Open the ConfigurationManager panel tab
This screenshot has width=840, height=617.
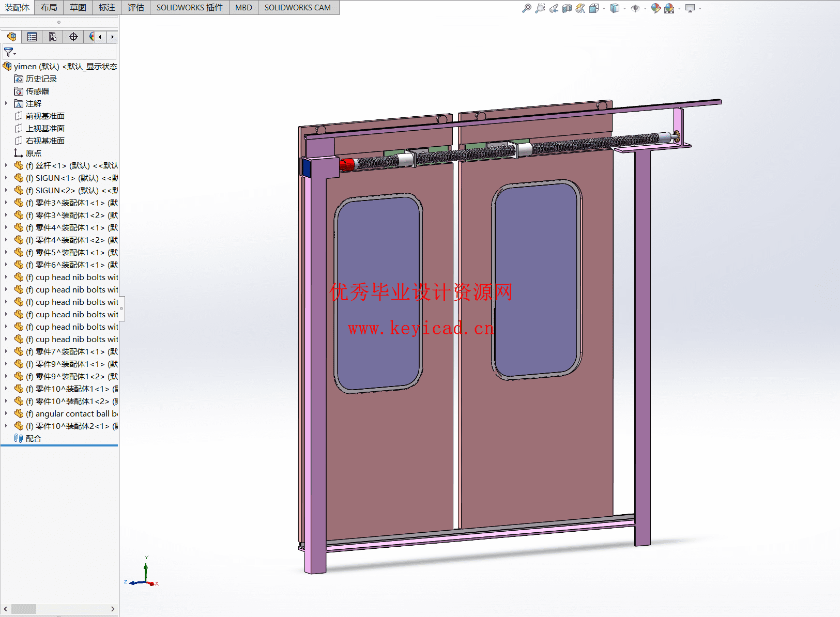(53, 37)
